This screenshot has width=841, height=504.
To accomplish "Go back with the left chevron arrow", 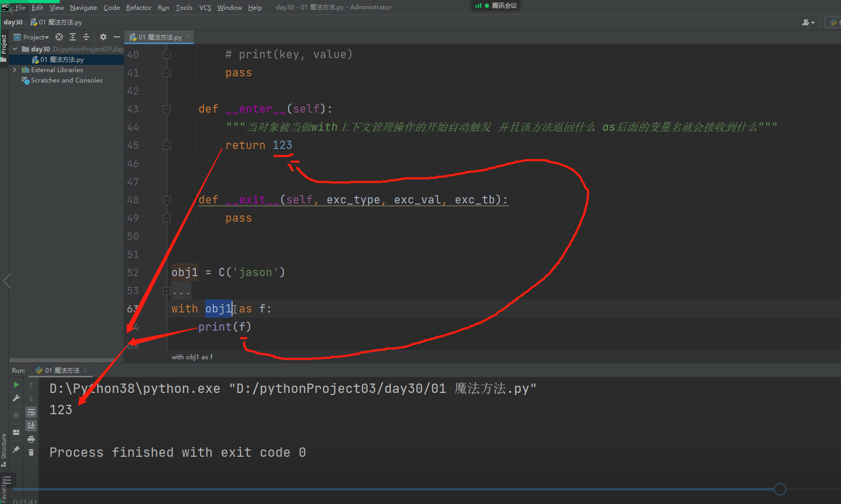I will (7, 281).
